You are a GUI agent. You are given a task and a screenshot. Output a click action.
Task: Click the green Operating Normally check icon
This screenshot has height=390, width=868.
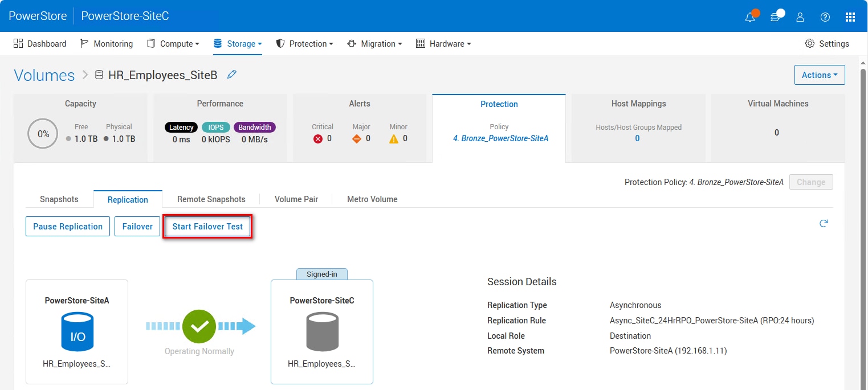coord(199,326)
